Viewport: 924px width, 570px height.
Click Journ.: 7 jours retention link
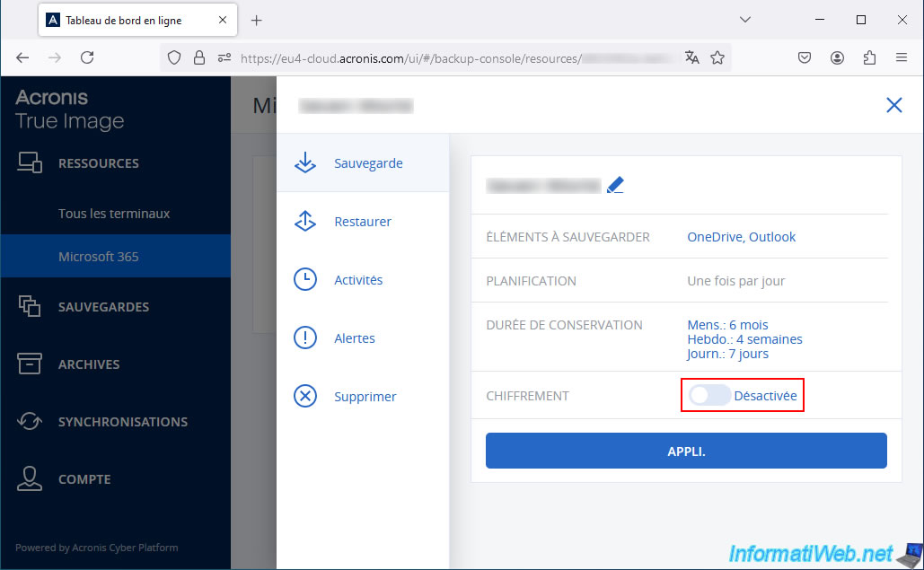tap(727, 354)
